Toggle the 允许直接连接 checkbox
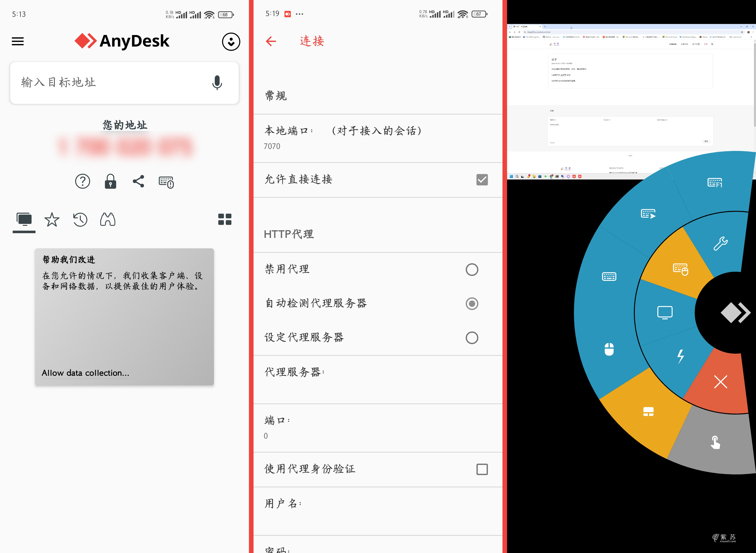Screen dimensions: 756x553 (482, 180)
